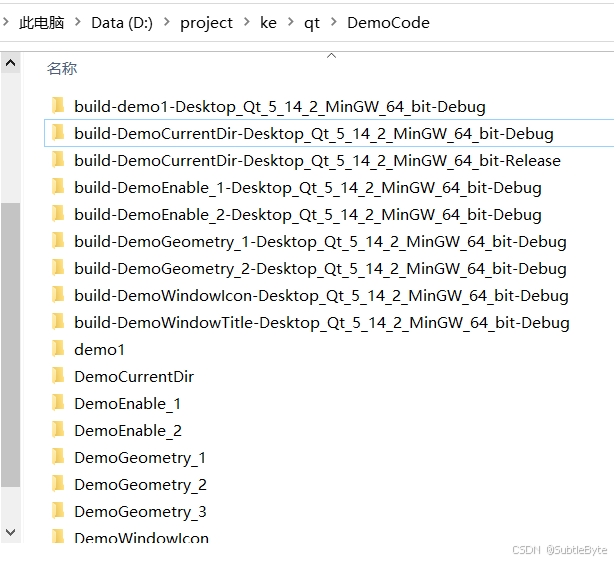Expand chevron after 此电脑
Screen dimensions: 614x561
pyautogui.click(x=78, y=22)
